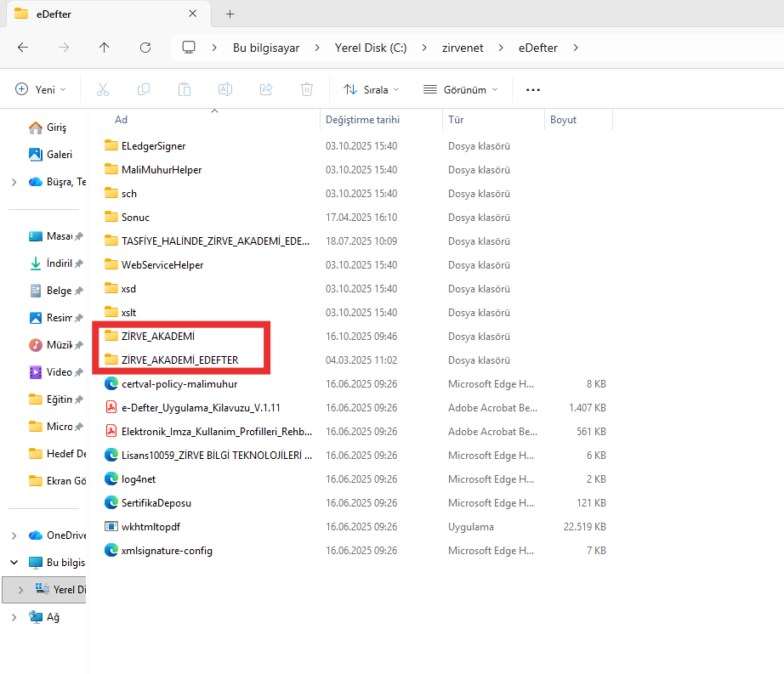Select the Sonuc folder
The width and height of the screenshot is (784, 674).
tap(127, 218)
